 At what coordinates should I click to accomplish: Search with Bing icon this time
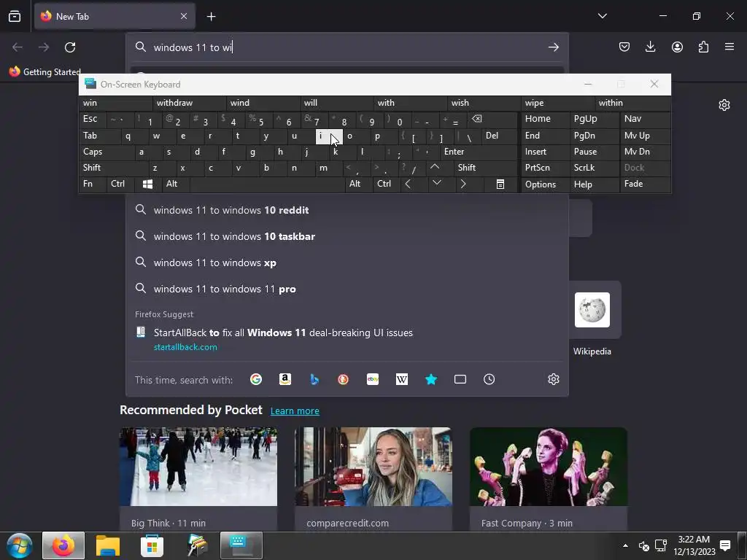pos(314,379)
